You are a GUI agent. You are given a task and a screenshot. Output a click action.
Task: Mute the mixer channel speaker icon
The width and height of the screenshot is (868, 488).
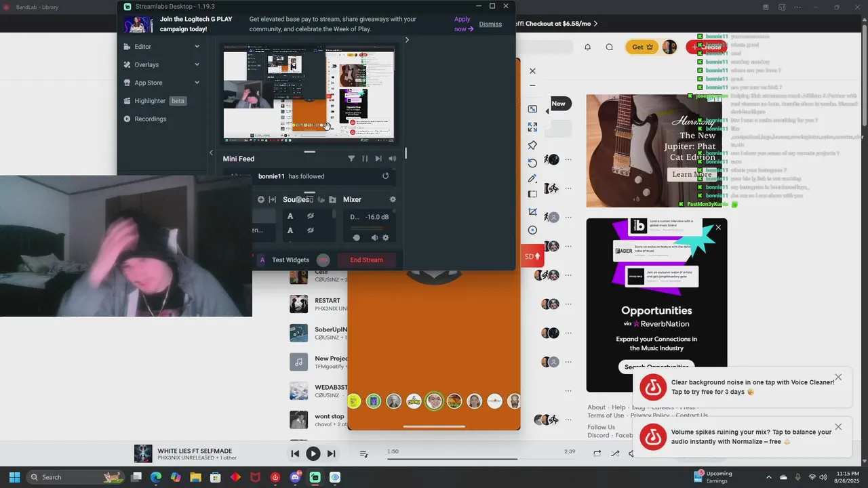pyautogui.click(x=374, y=238)
